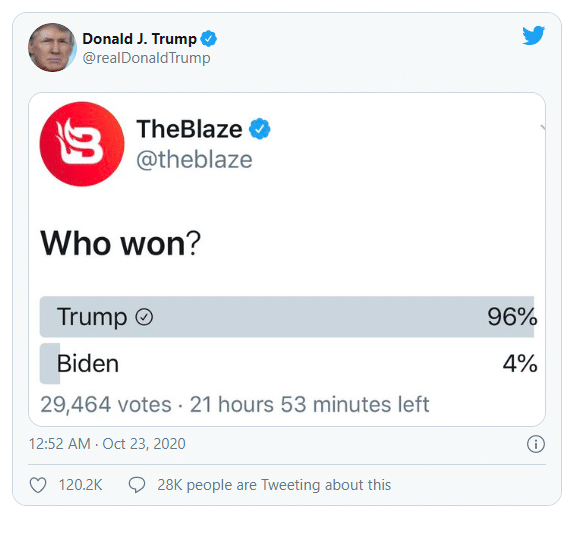Click verified badge next to Donald J. Trump

click(x=209, y=39)
